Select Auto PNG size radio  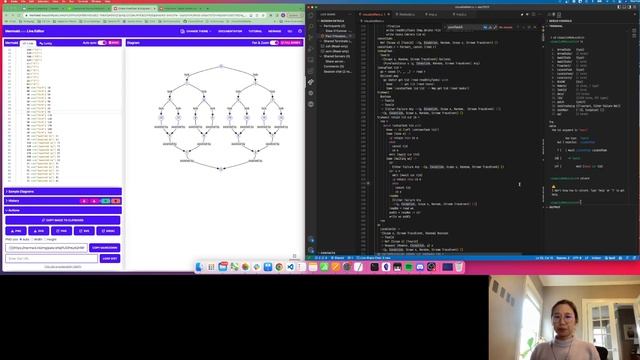point(21,239)
